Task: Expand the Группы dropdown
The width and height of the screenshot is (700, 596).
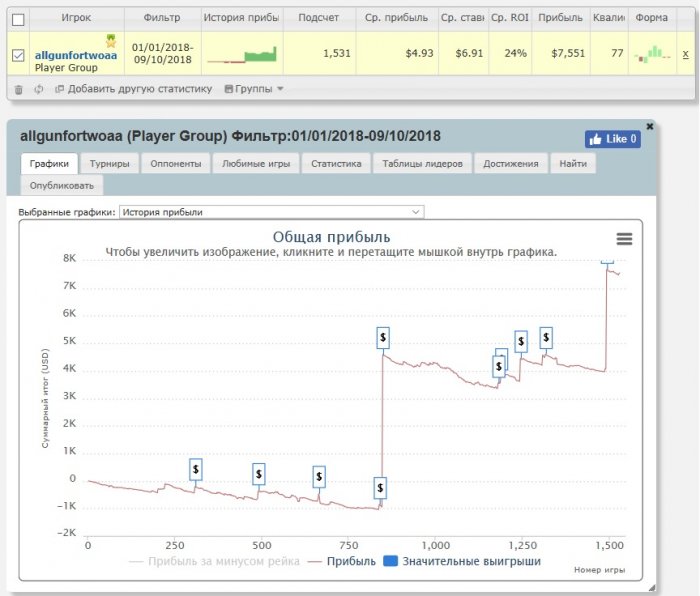Action: tap(254, 89)
